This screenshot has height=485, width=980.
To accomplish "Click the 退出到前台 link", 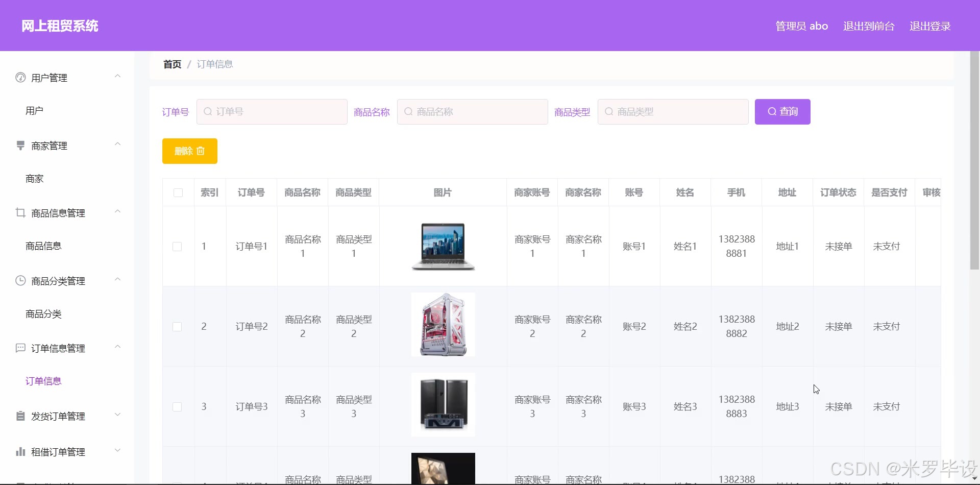I will click(869, 26).
